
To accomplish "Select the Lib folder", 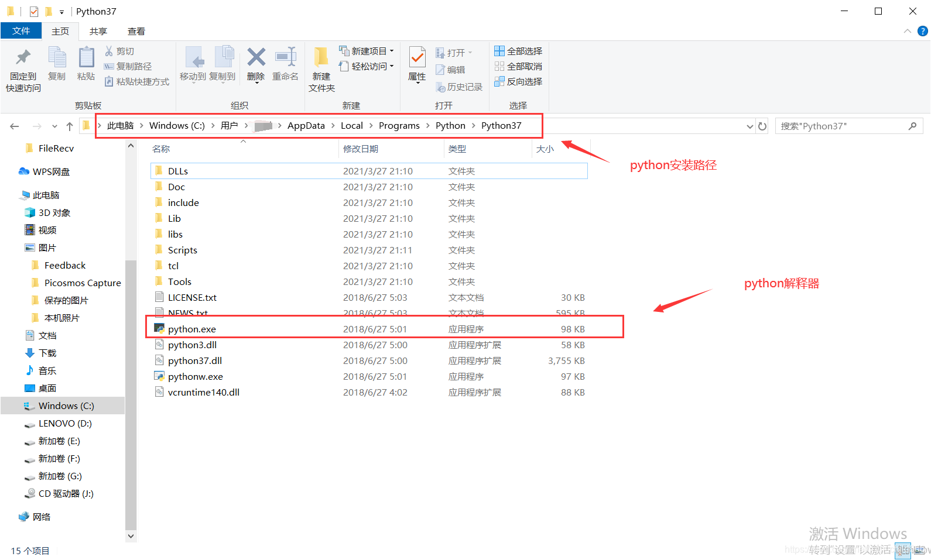I will (369, 218).
